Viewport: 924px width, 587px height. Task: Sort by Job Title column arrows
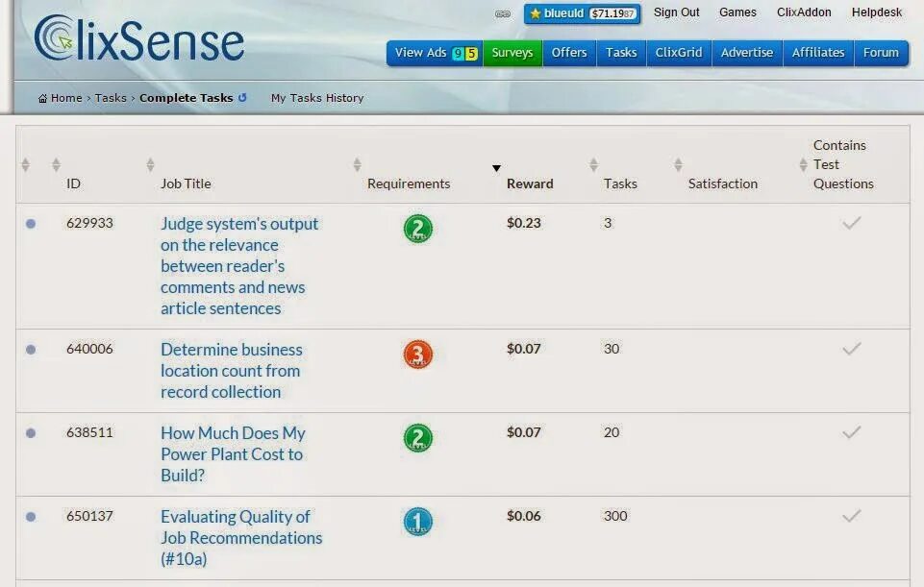(x=150, y=165)
